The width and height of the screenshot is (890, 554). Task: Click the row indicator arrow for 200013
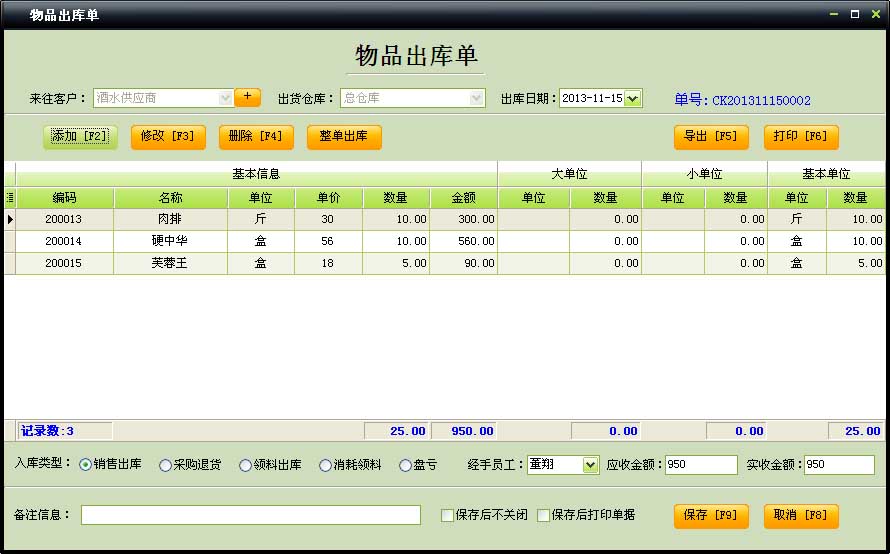pos(10,219)
